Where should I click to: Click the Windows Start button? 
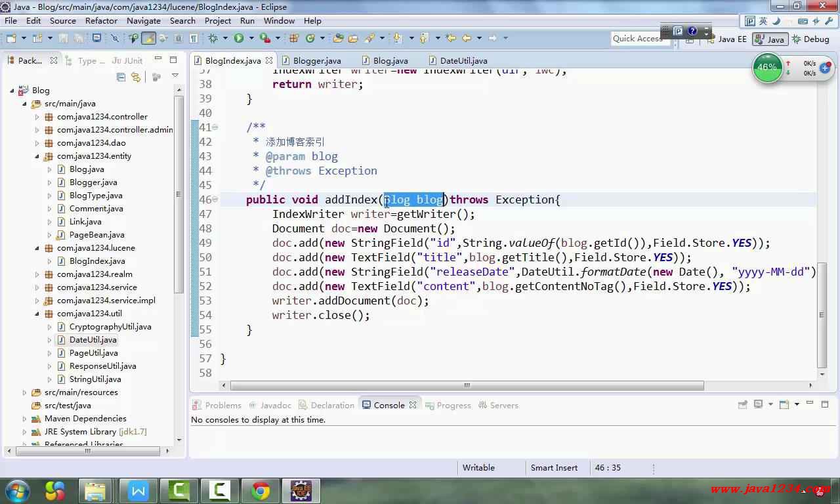[17, 491]
